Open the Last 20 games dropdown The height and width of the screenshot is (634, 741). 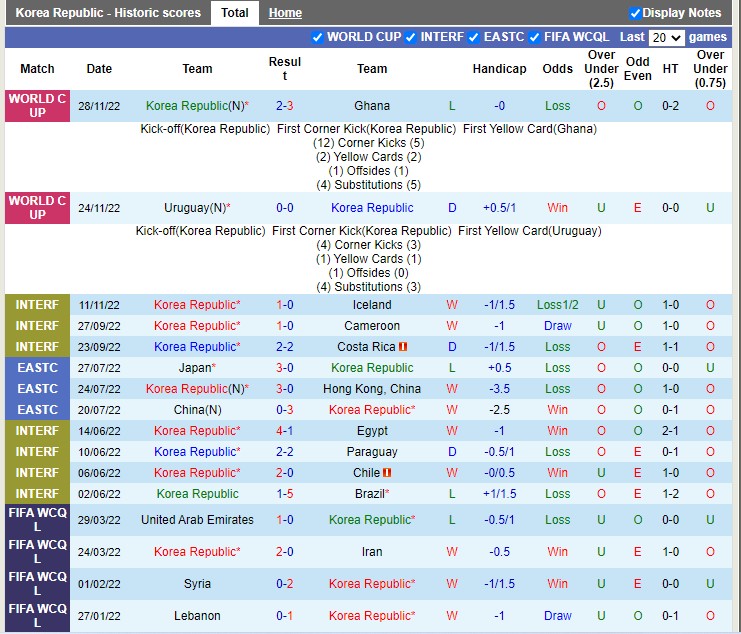click(666, 37)
